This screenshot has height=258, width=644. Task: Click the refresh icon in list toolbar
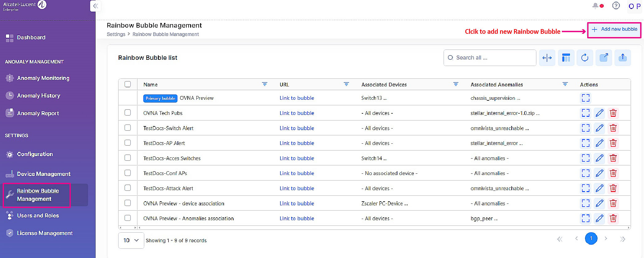point(584,58)
